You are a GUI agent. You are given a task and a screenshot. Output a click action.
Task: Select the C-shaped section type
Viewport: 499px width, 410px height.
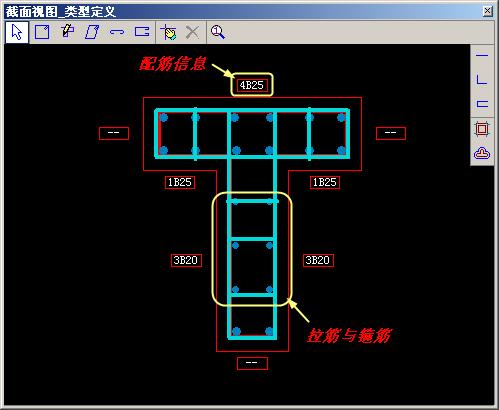click(x=482, y=104)
